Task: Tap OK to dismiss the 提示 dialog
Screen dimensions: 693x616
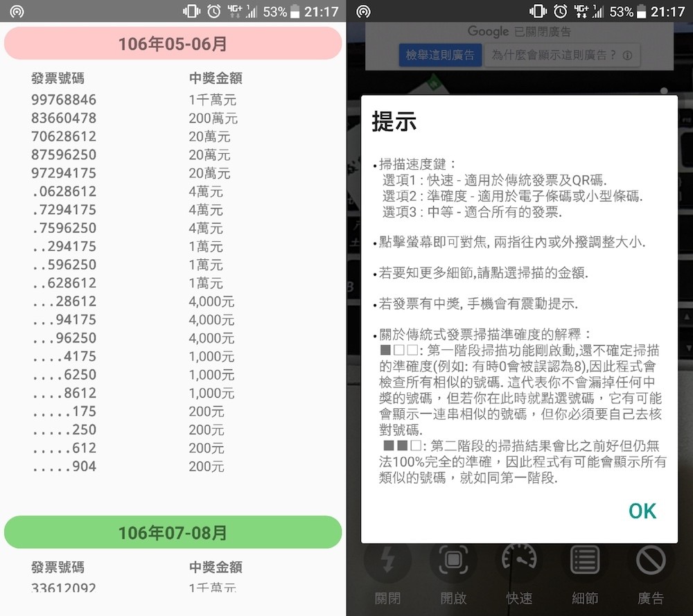Action: tap(642, 511)
